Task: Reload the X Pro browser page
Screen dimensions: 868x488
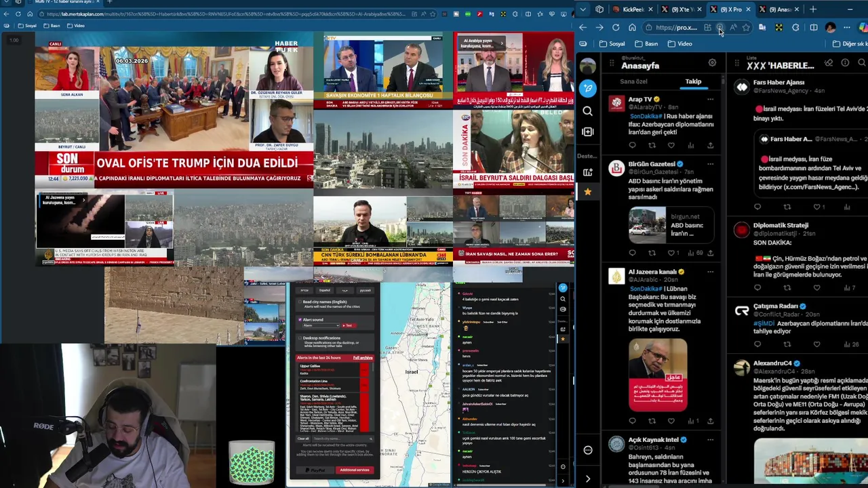Action: [615, 27]
